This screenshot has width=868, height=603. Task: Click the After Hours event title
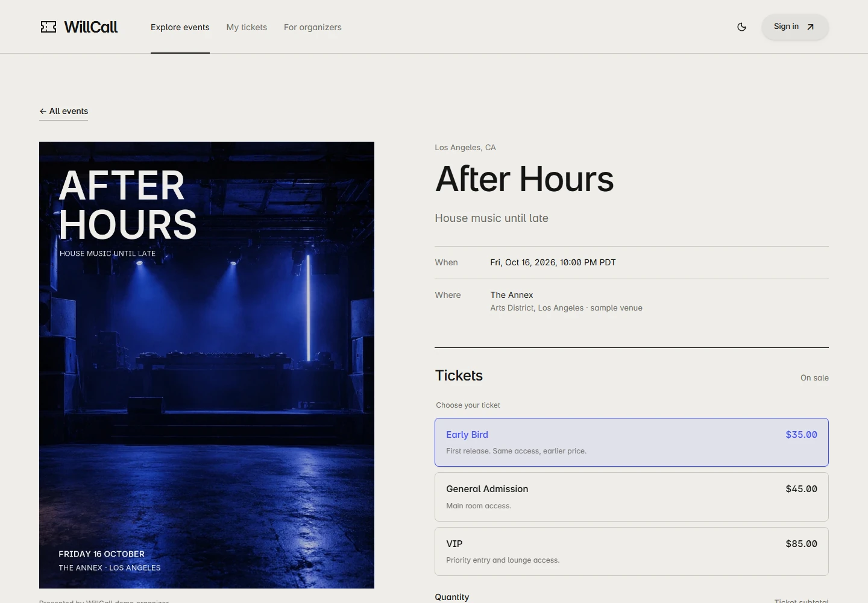coord(524,179)
